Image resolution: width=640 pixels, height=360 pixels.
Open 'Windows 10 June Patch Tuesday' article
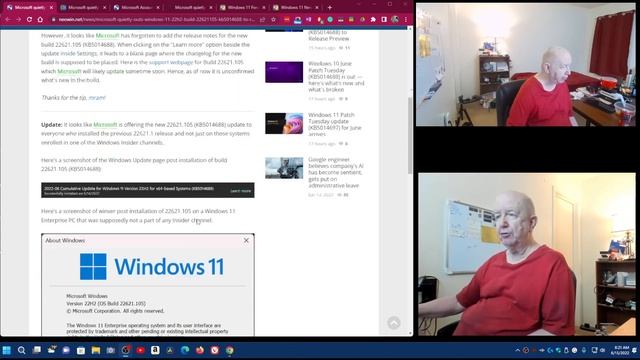(x=336, y=76)
